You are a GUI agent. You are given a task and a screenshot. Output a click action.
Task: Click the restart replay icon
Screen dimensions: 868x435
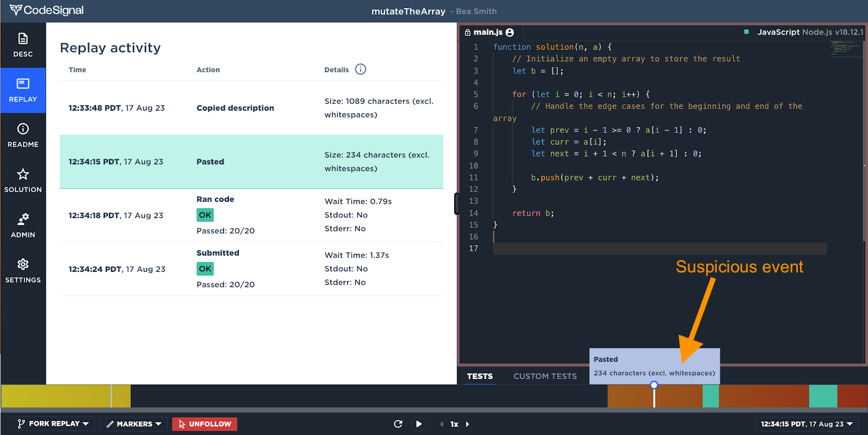[398, 424]
